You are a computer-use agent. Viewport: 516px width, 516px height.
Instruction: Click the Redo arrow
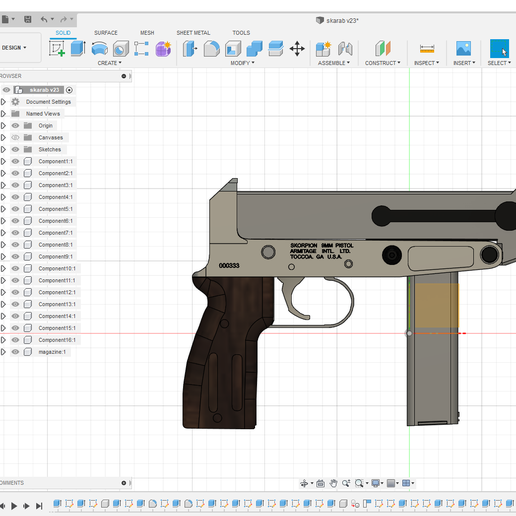[63, 19]
